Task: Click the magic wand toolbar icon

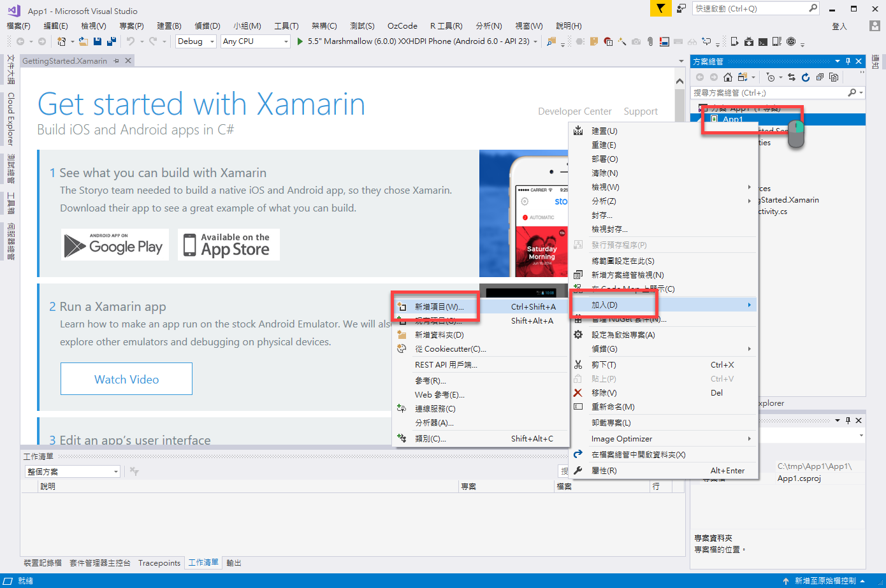Action: [622, 41]
